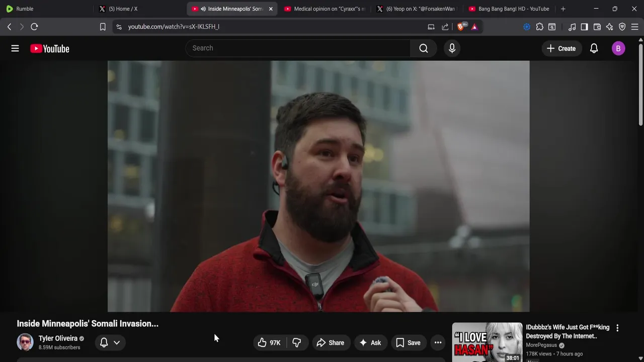Switch to the Home / X tab

tap(140, 9)
